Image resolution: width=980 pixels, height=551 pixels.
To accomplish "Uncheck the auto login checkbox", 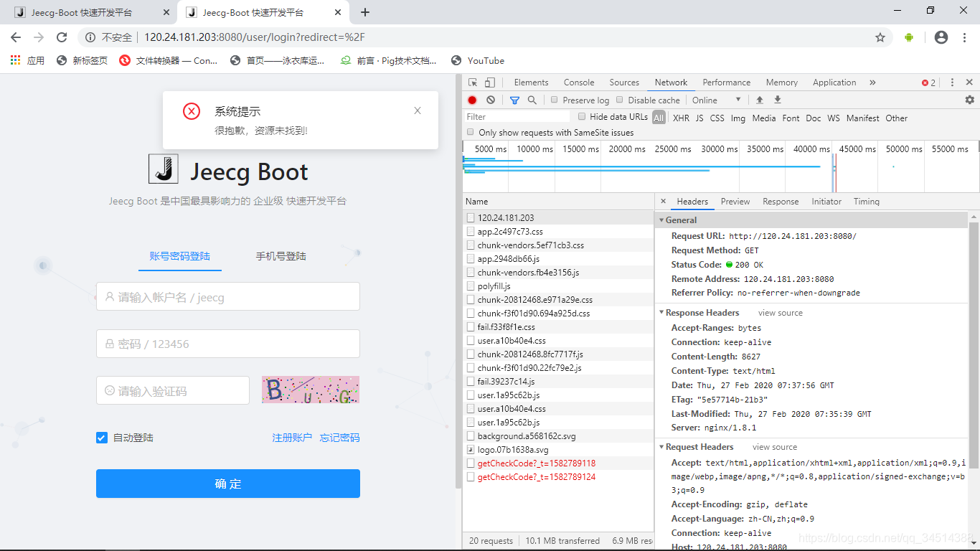I will tap(102, 438).
